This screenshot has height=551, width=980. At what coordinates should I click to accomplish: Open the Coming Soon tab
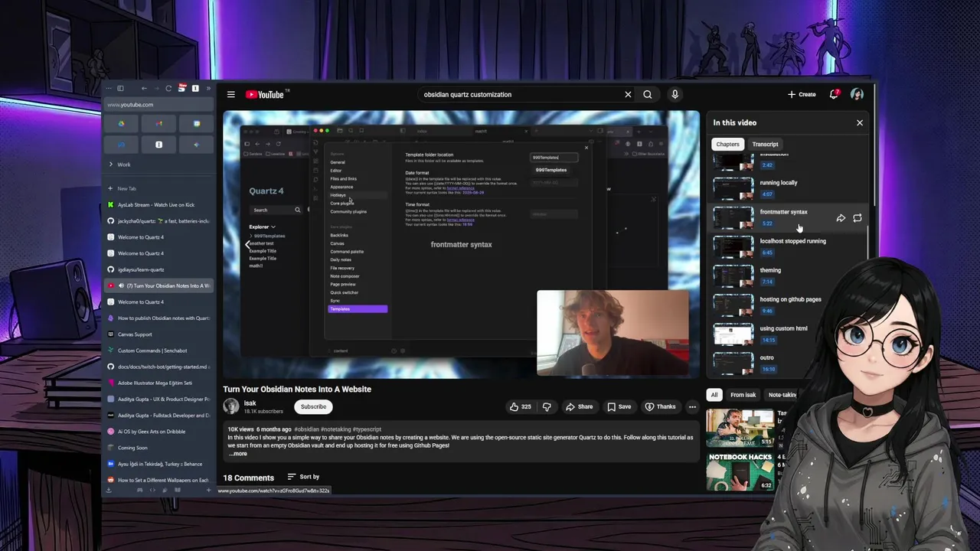(158, 448)
